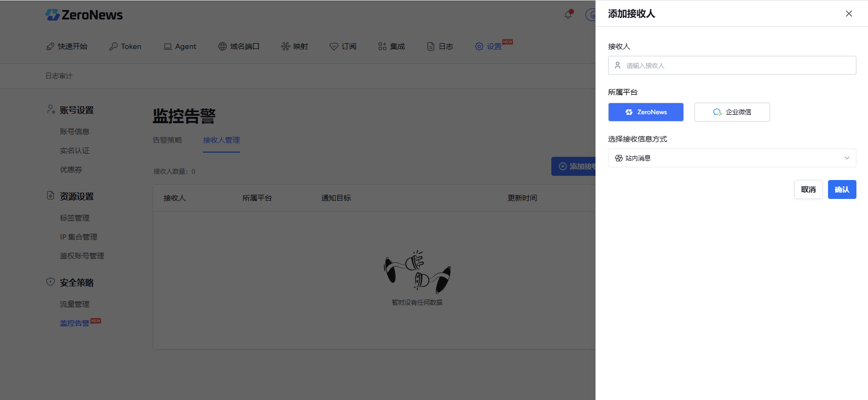Switch to the 告警策略 tab

(x=167, y=140)
